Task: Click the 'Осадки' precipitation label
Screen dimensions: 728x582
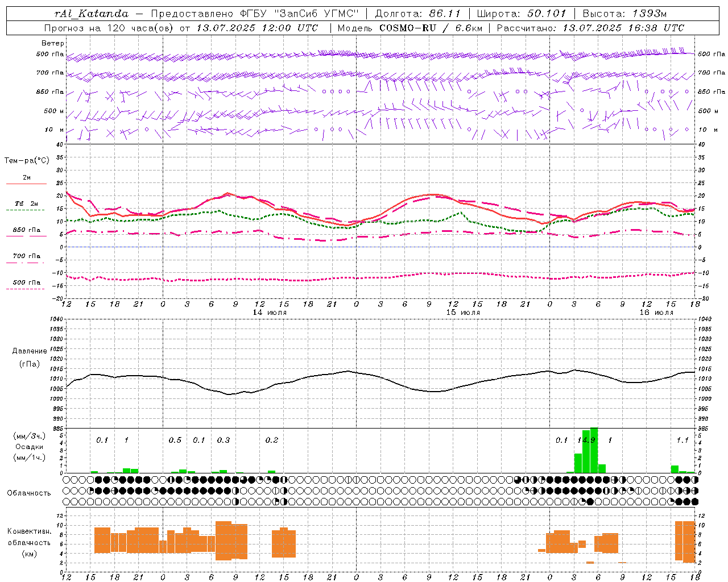Action: pos(29,447)
